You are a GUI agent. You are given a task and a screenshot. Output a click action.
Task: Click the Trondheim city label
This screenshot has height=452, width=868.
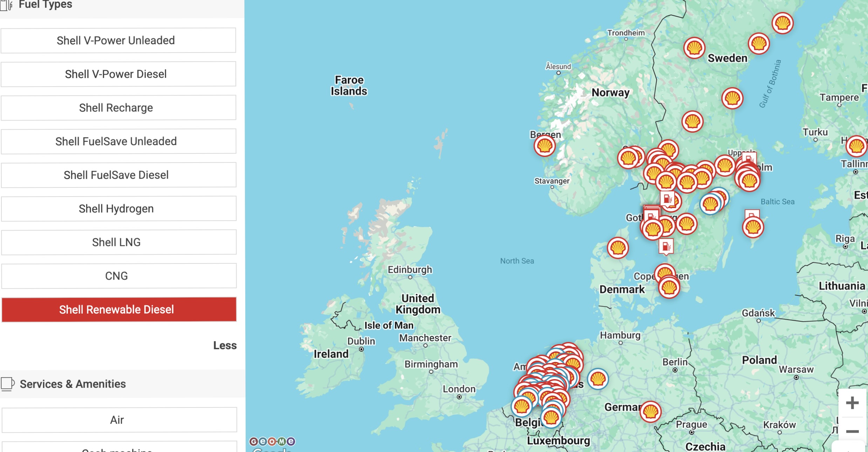click(626, 33)
